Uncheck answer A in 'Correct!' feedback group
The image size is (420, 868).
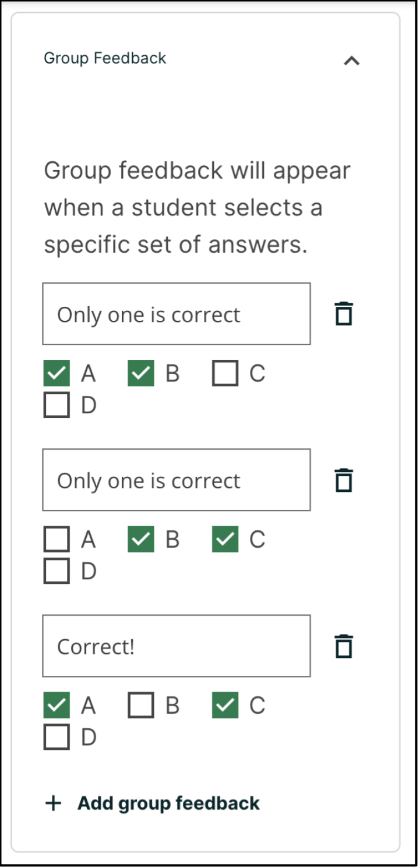57,705
